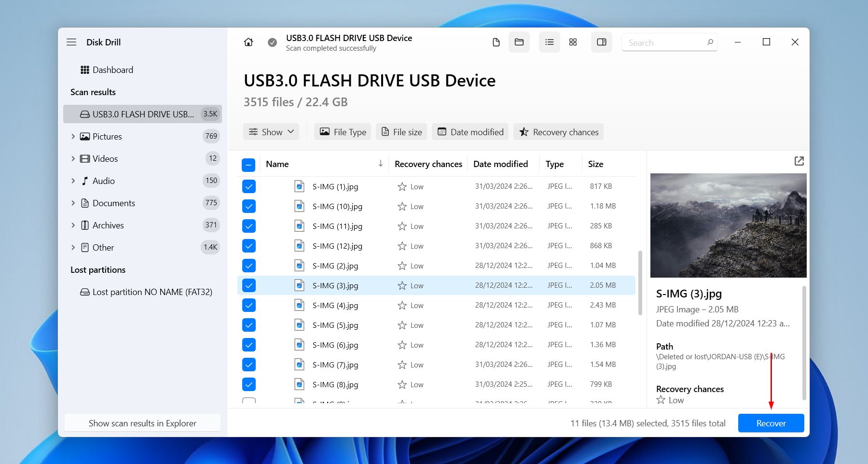
Task: Switch to grid view layout
Action: tap(573, 42)
